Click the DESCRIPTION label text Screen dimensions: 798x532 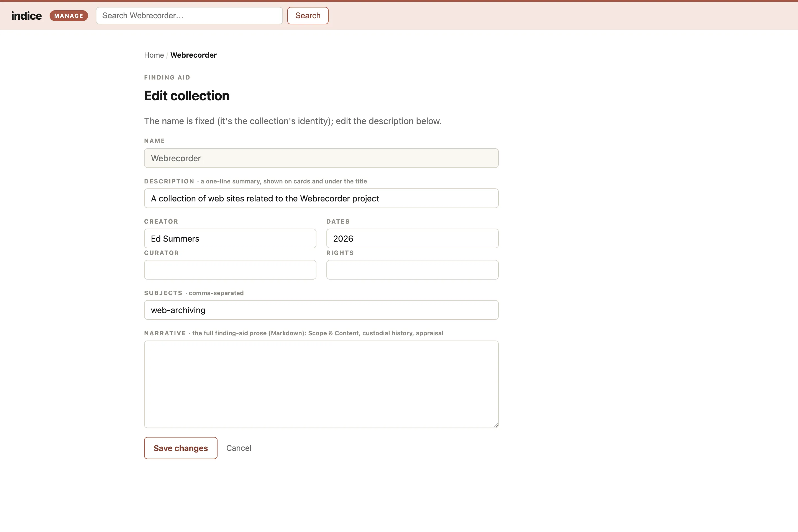coord(169,181)
